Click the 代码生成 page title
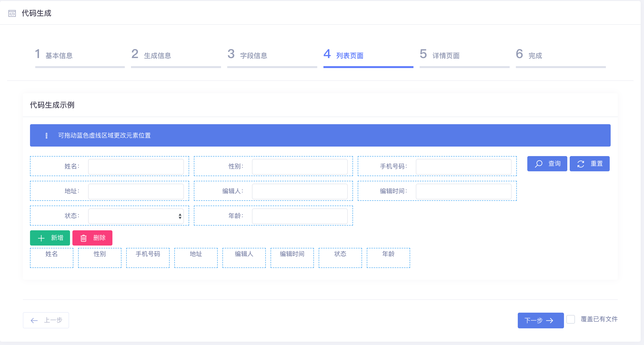This screenshot has height=345, width=644. [x=36, y=13]
